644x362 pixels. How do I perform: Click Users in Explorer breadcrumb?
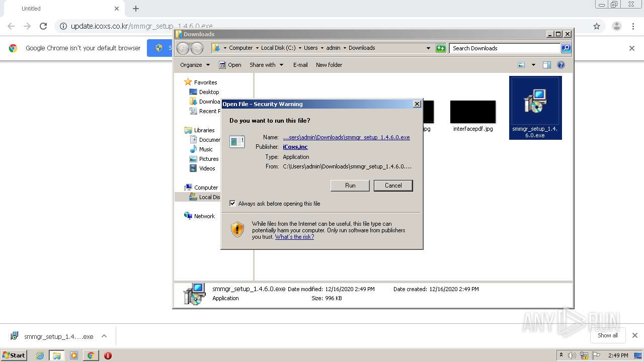point(310,48)
